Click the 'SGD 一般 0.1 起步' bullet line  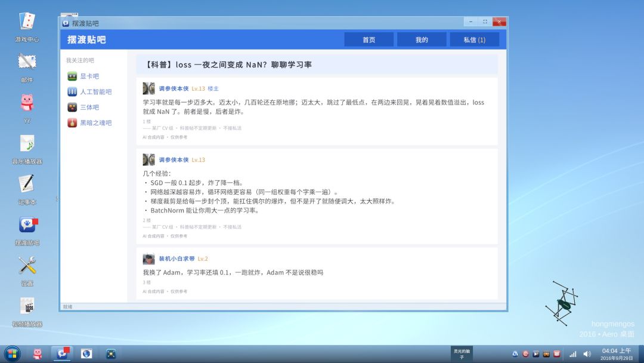(194, 183)
